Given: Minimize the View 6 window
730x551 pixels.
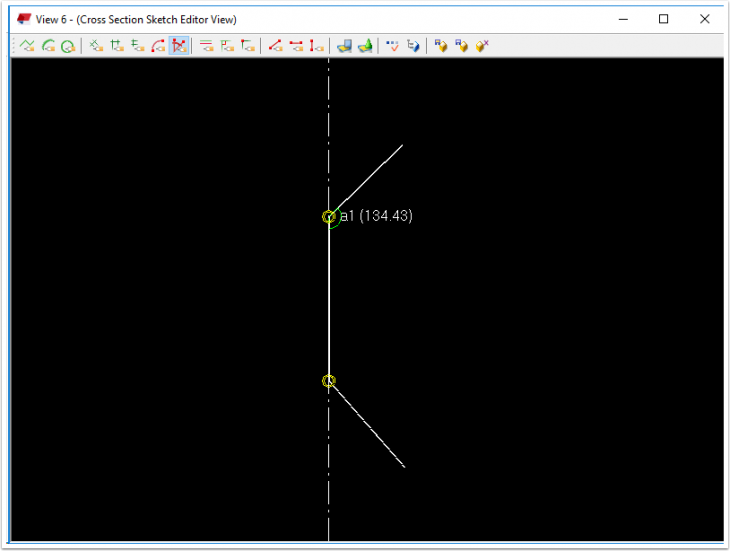Looking at the screenshot, I should pyautogui.click(x=623, y=19).
